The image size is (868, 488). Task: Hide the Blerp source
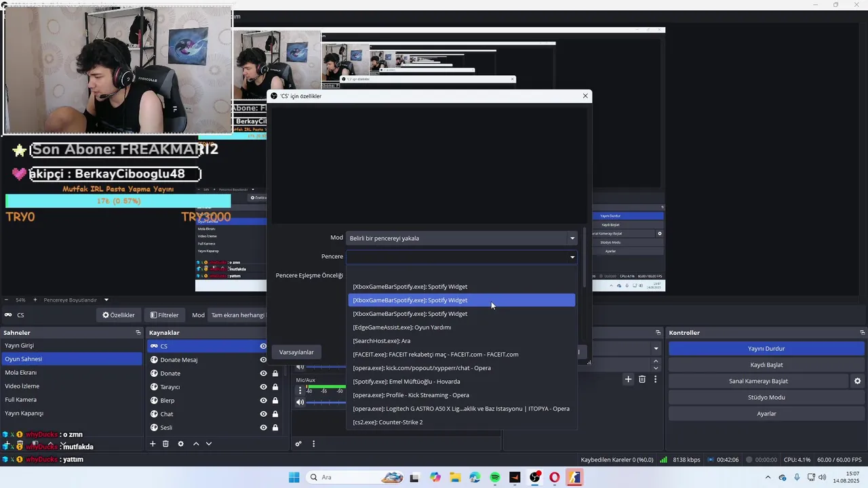coord(263,401)
